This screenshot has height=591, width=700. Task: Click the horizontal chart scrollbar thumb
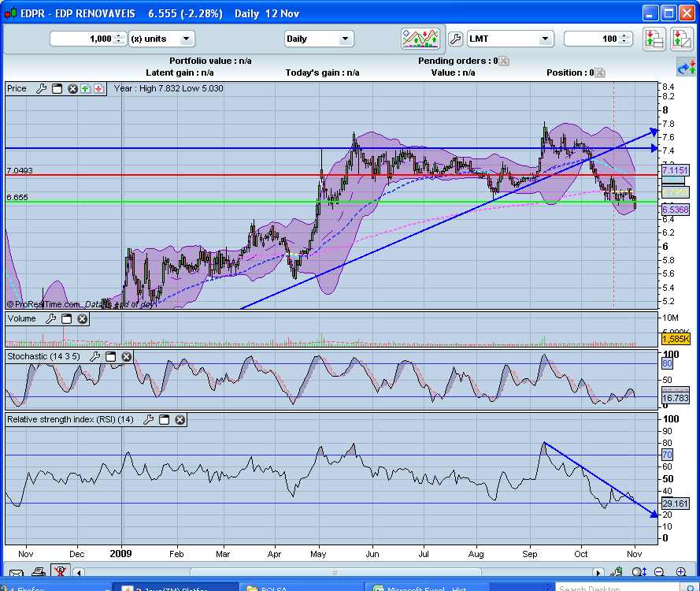point(335,573)
